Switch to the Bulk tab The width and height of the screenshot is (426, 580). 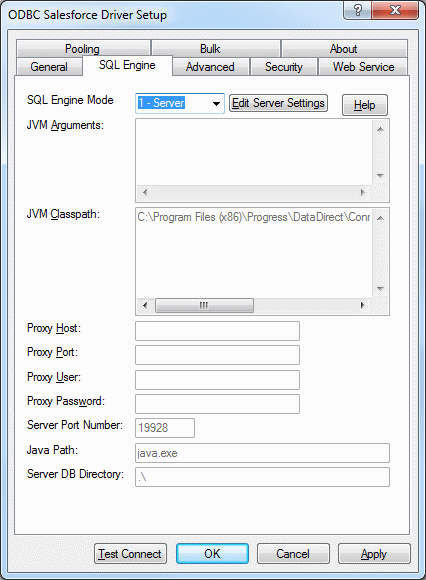pos(216,48)
